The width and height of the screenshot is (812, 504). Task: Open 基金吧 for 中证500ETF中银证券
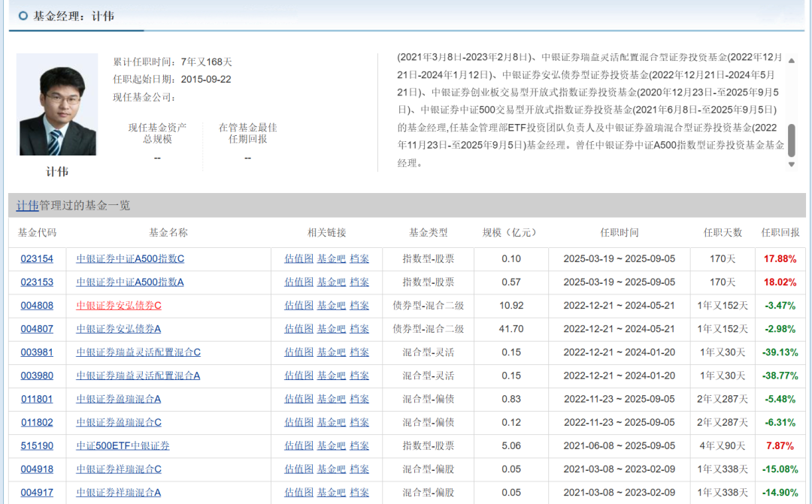coord(332,445)
